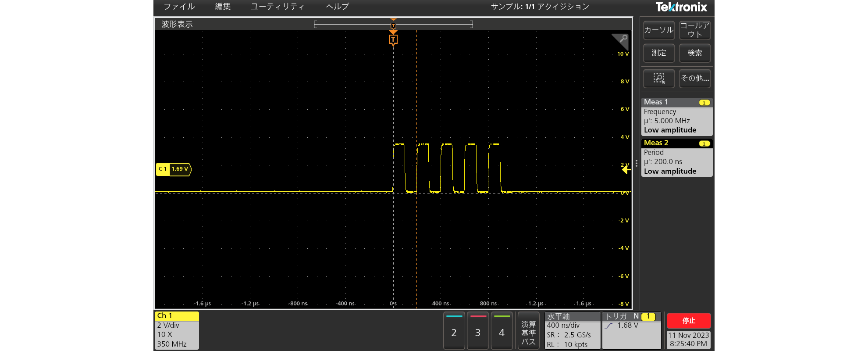868x351 pixels.
Task: Click the カーソル cursors button
Action: pyautogui.click(x=658, y=30)
